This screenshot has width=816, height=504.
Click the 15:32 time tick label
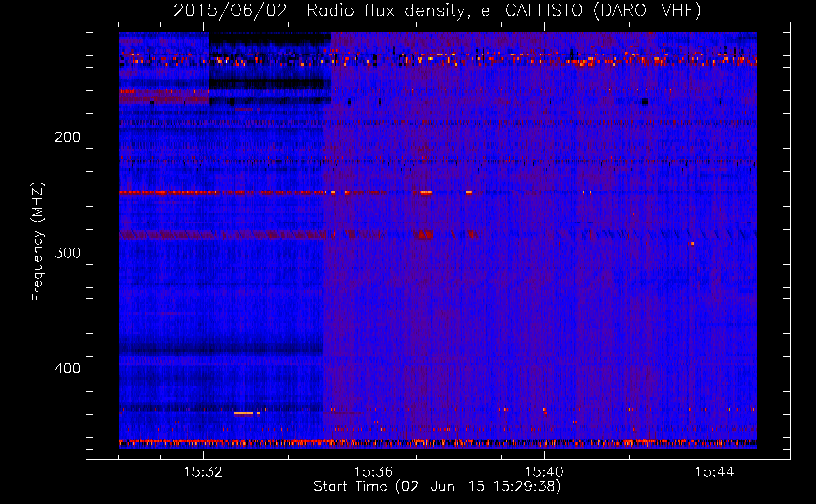(x=203, y=472)
